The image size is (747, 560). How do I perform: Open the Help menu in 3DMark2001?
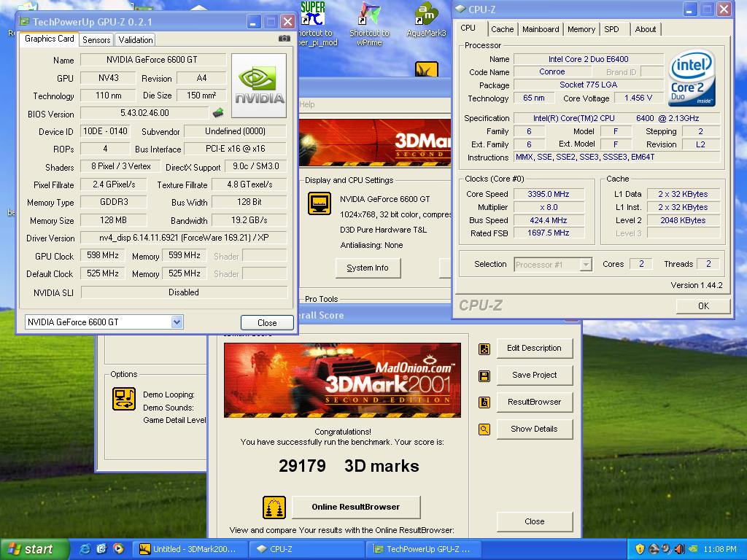(x=307, y=104)
